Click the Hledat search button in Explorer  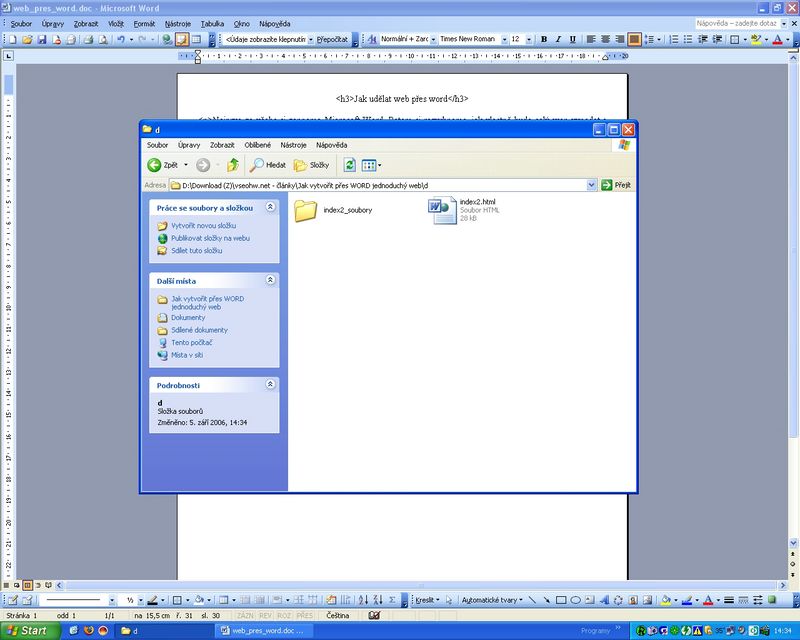point(267,165)
